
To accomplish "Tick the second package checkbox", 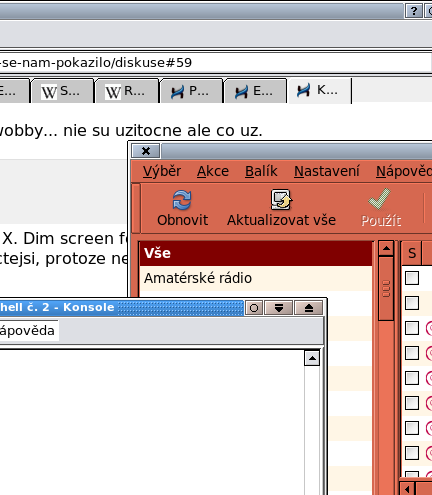I will 412,303.
